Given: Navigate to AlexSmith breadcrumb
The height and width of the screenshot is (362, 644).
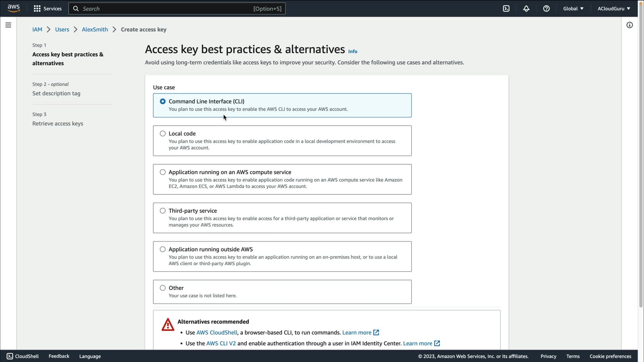Looking at the screenshot, I should click(x=95, y=29).
